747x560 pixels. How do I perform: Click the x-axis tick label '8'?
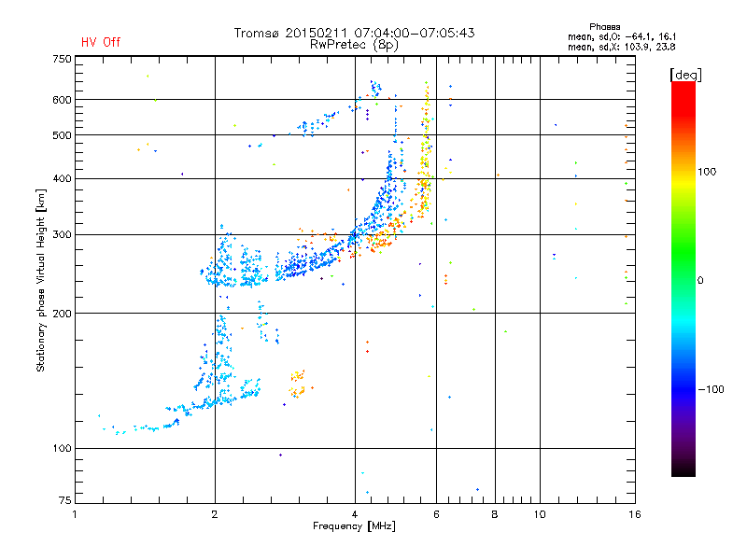click(495, 514)
